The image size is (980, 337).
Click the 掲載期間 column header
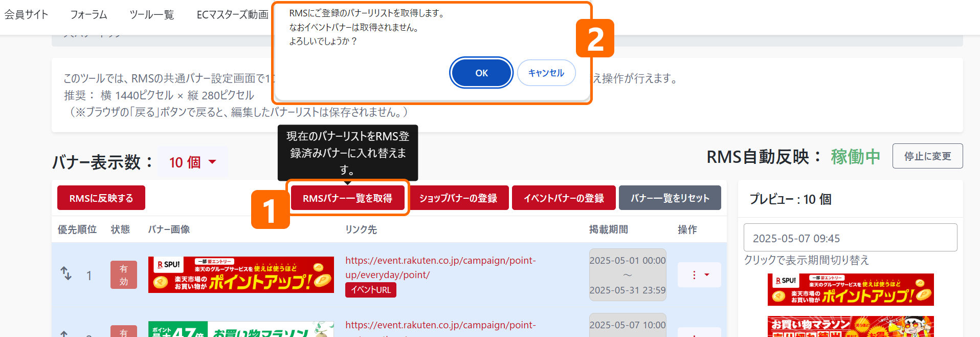(609, 229)
